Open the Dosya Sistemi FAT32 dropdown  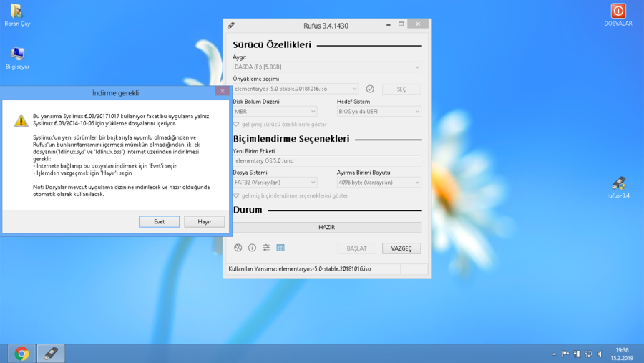coord(275,182)
